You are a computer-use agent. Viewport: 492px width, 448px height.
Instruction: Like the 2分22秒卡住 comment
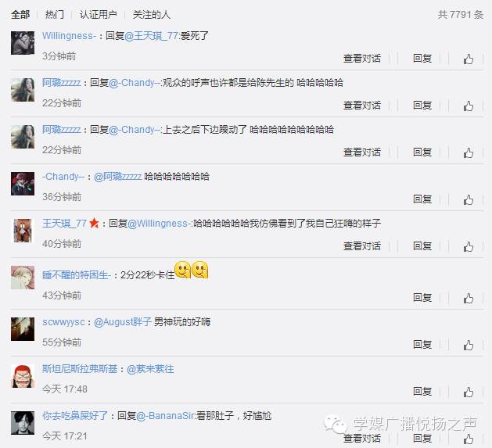coord(469,299)
